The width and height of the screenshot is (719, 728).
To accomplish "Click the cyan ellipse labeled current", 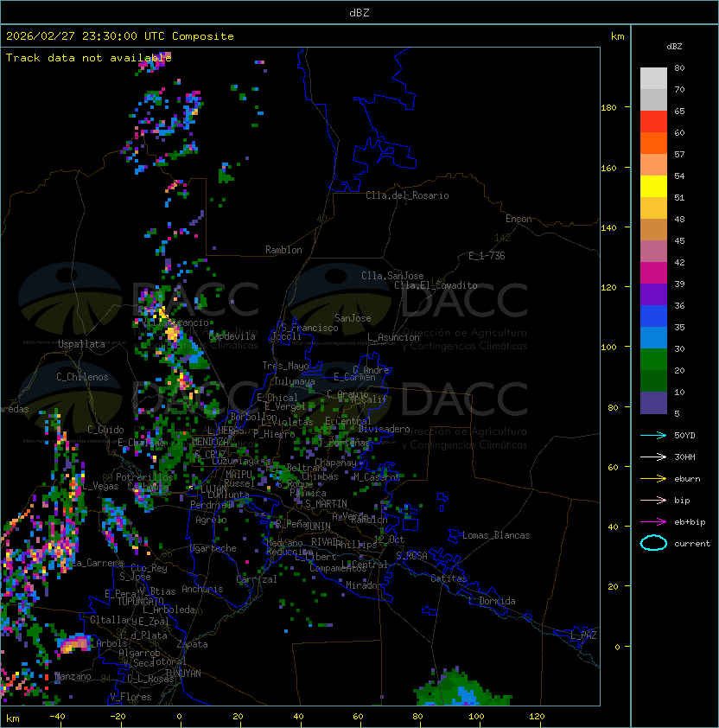I will (x=653, y=544).
